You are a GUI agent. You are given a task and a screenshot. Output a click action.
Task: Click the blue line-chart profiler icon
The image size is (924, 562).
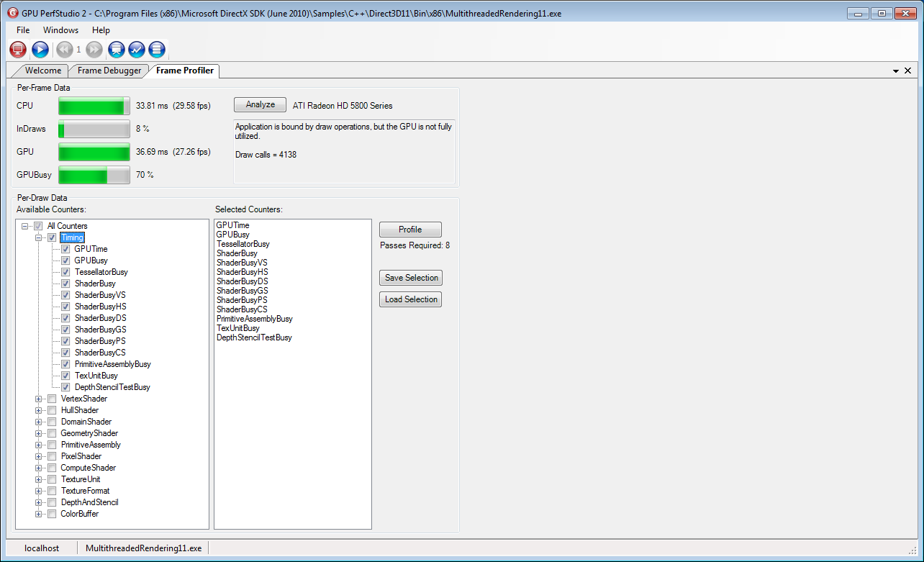[x=137, y=49]
